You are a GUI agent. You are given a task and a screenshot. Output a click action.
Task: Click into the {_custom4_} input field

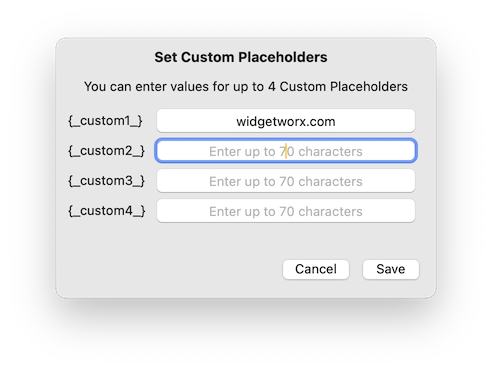286,211
